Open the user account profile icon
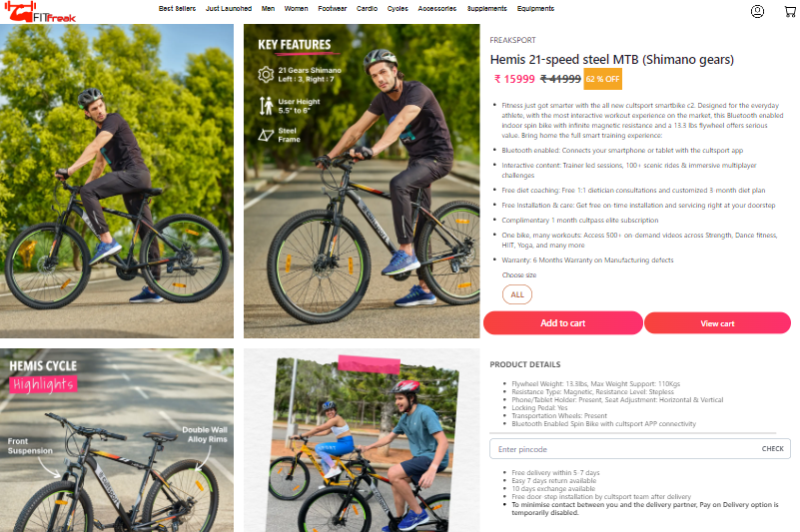 click(757, 11)
